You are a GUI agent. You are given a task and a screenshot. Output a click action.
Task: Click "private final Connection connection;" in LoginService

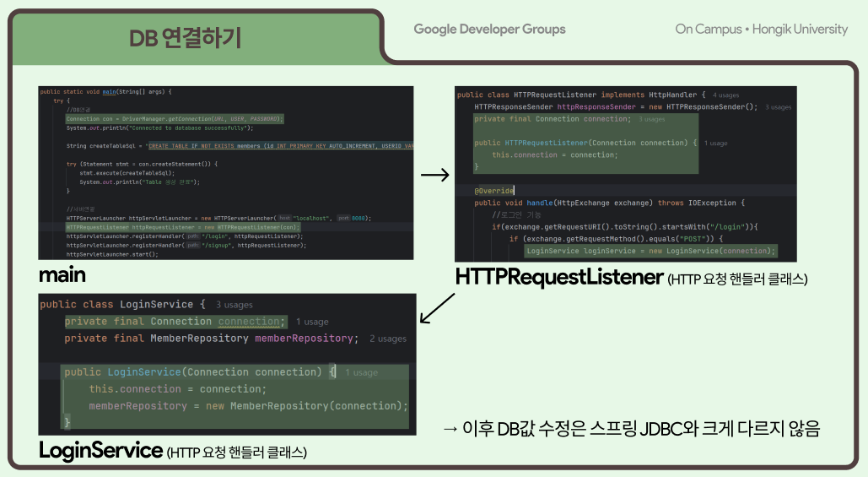pos(175,322)
